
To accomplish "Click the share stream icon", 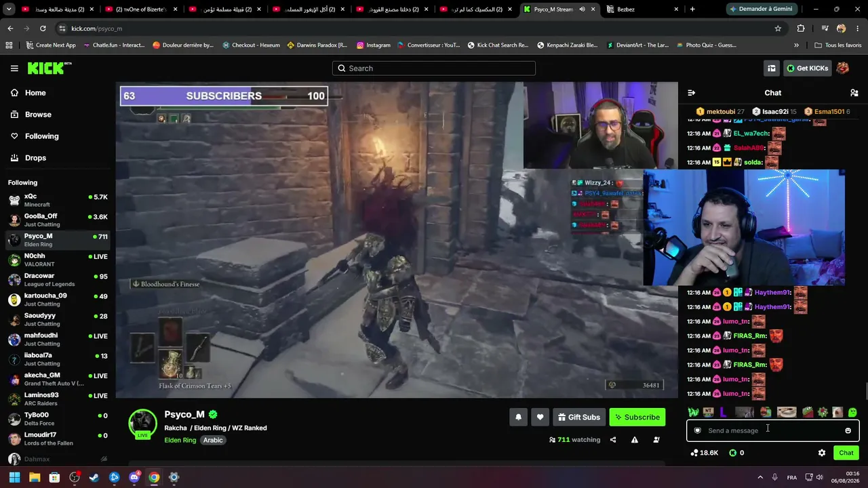I will tap(613, 440).
